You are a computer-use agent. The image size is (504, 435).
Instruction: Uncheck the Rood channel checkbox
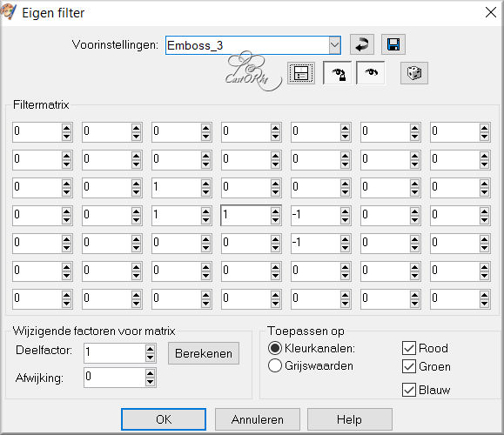click(x=409, y=348)
